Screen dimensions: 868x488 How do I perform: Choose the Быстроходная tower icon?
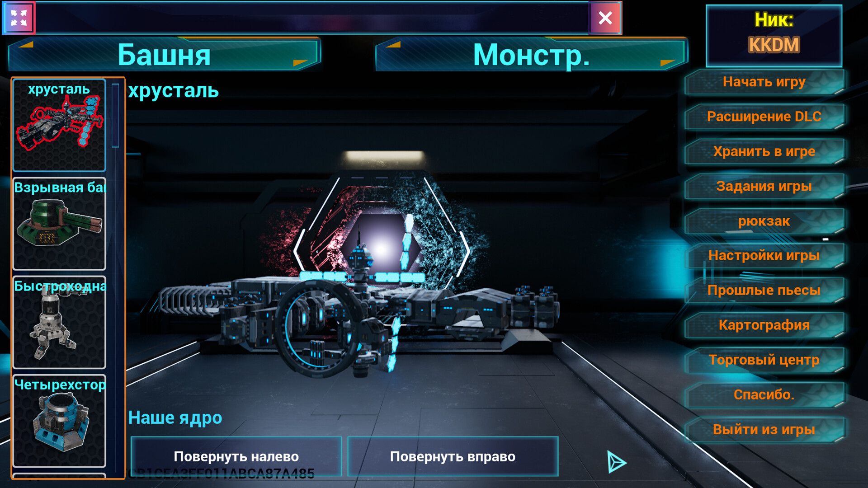click(59, 323)
